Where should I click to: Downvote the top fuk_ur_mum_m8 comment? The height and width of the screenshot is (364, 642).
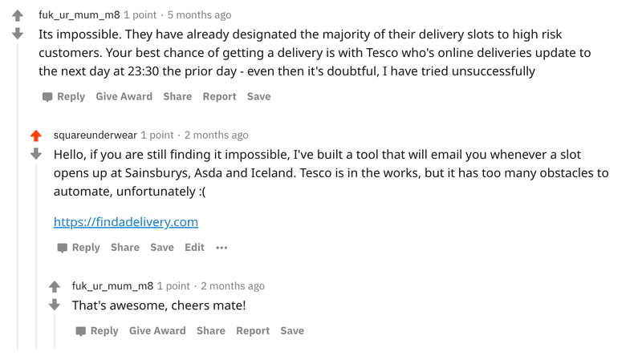[18, 34]
